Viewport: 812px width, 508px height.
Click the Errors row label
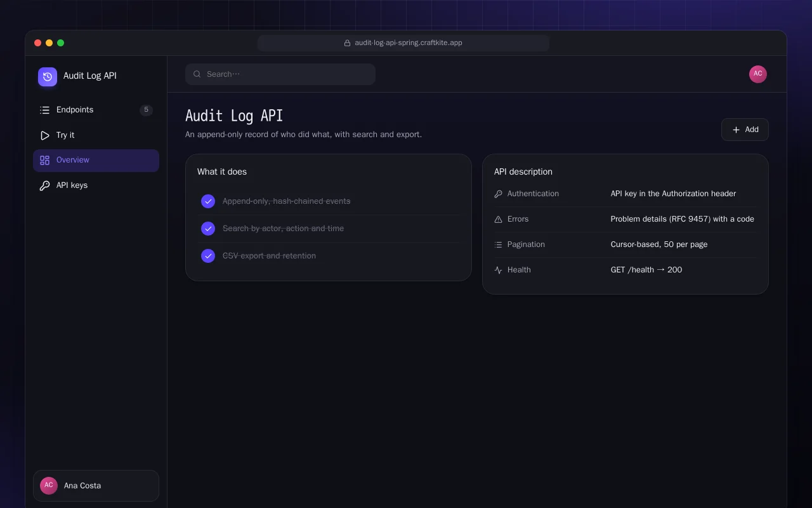(518, 219)
